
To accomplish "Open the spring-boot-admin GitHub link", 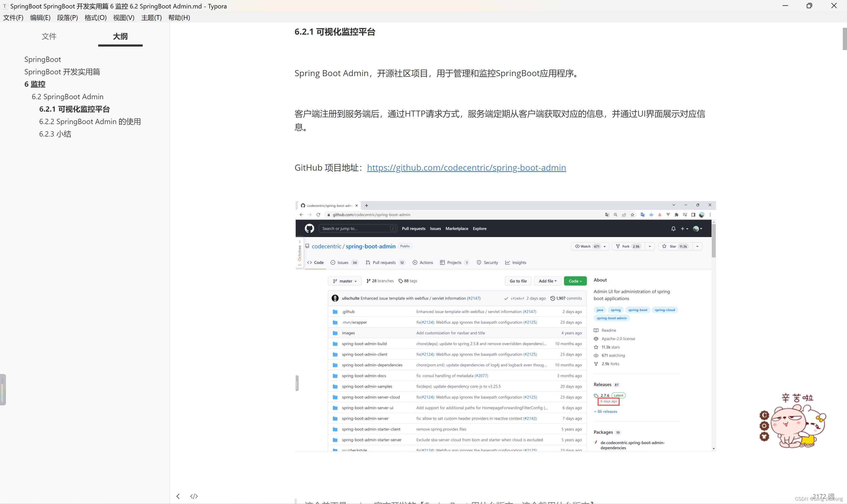I will (x=466, y=168).
